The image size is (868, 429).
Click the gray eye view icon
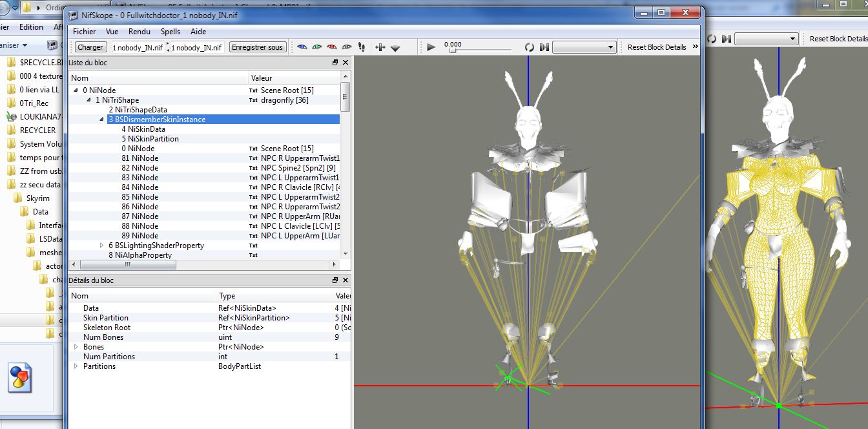click(x=347, y=47)
